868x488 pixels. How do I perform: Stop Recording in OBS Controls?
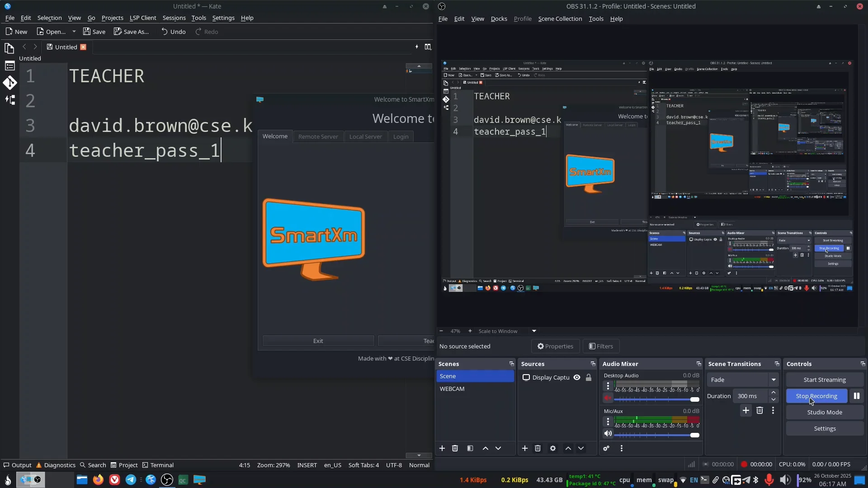[x=816, y=396]
